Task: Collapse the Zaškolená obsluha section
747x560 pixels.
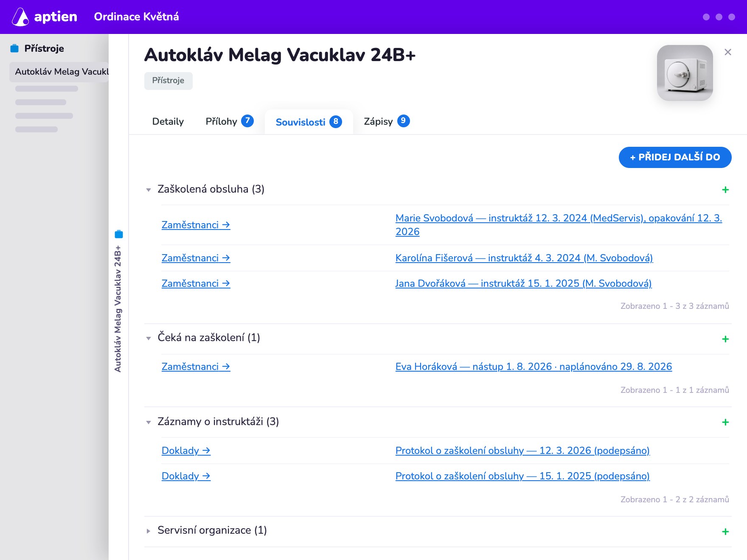Action: [149, 190]
